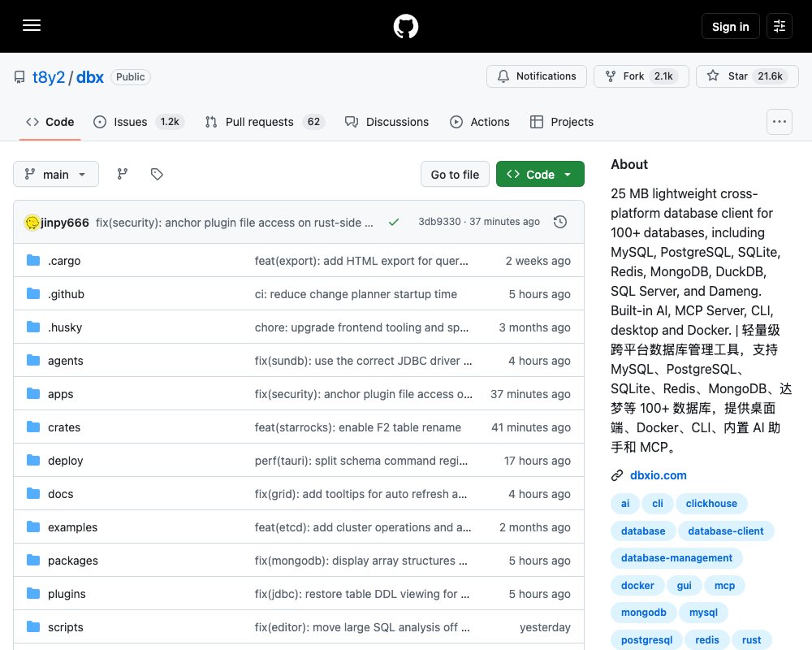Open commit 'feat(starrocks): enable F2 table rename'
Viewport: 812px width, 650px height.
point(358,427)
